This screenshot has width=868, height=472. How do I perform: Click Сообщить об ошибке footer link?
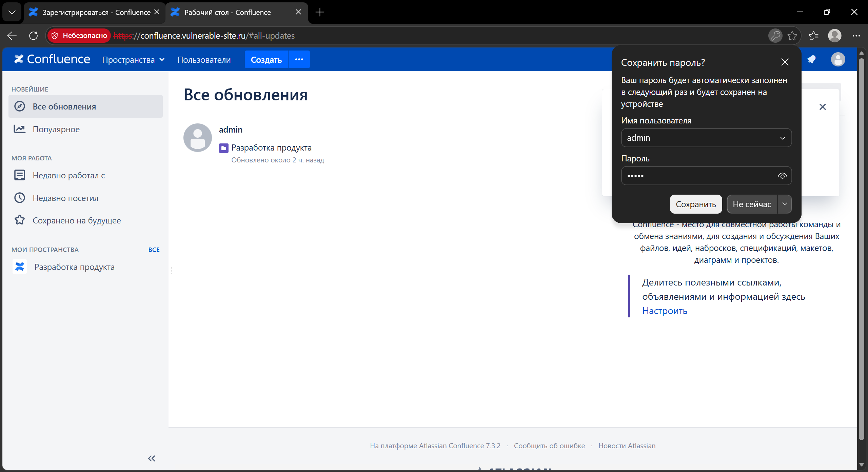click(549, 446)
